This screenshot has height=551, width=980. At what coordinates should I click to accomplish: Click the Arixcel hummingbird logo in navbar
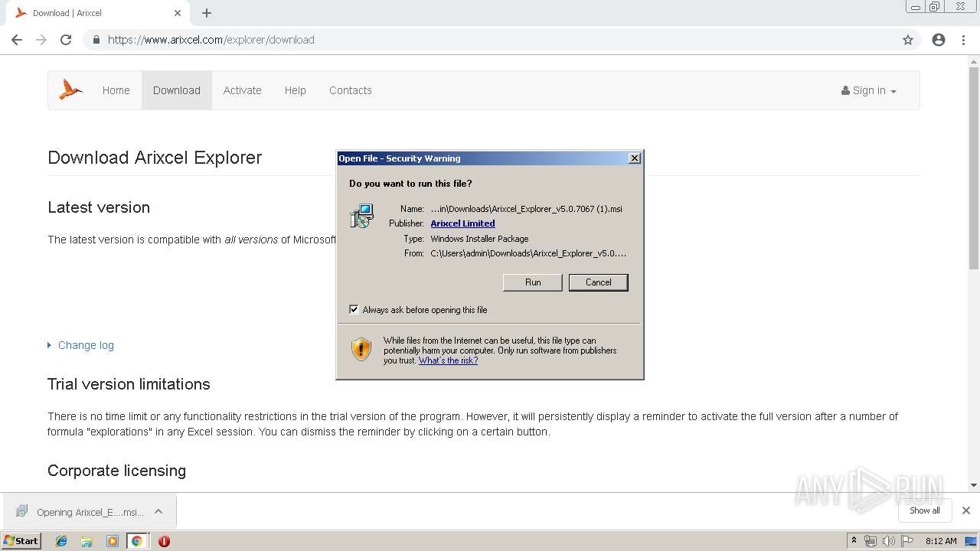[71, 90]
